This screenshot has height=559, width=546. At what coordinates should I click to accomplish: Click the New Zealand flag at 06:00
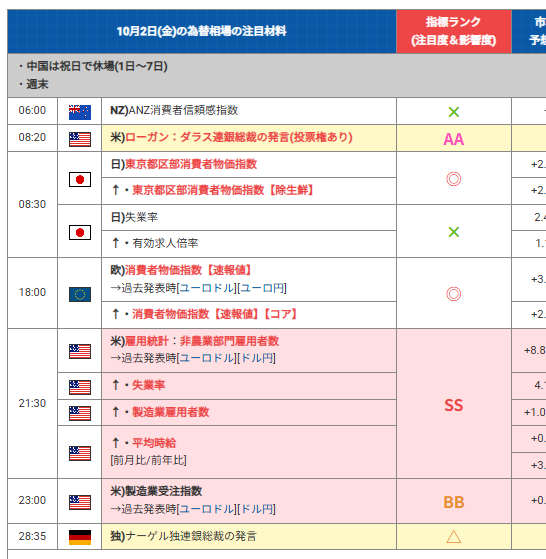point(79,112)
